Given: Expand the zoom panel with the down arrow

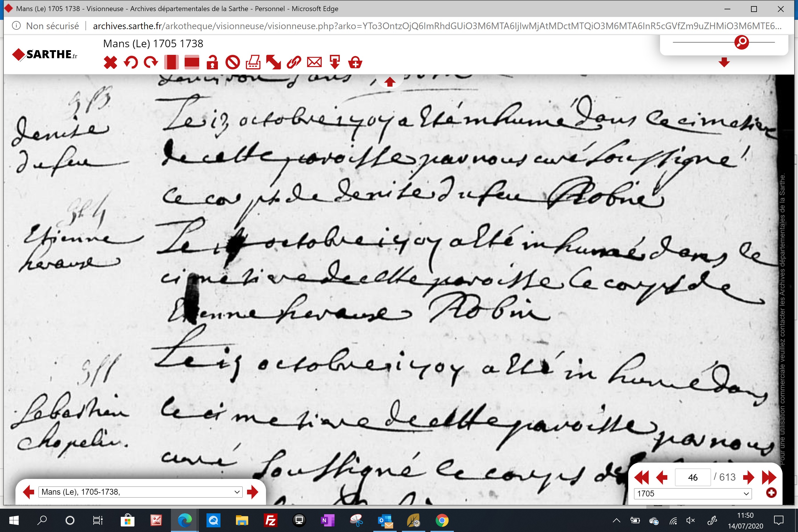Looking at the screenshot, I should click(x=724, y=62).
